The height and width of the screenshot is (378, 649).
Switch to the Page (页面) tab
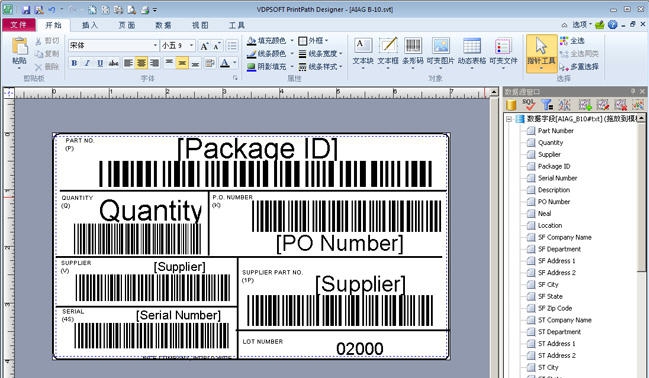tap(127, 25)
